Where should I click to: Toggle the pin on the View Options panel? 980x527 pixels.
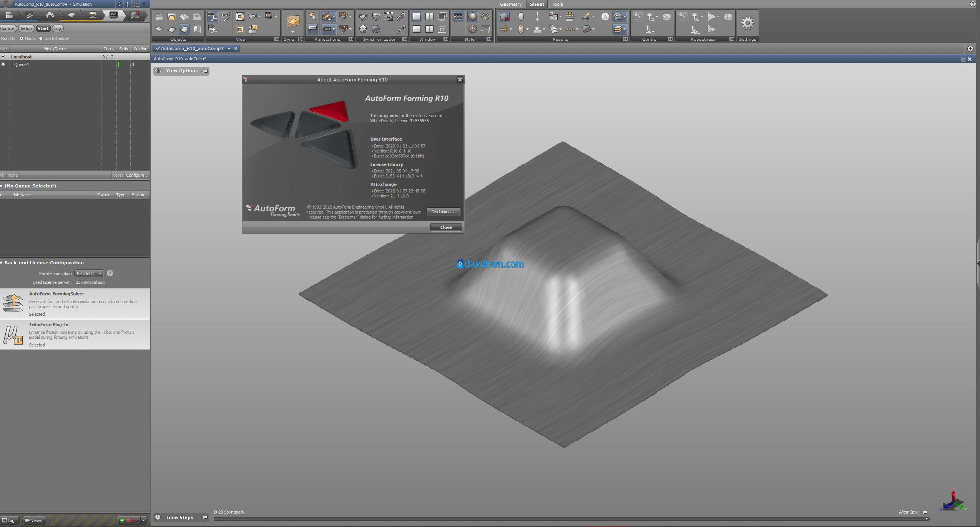point(205,71)
